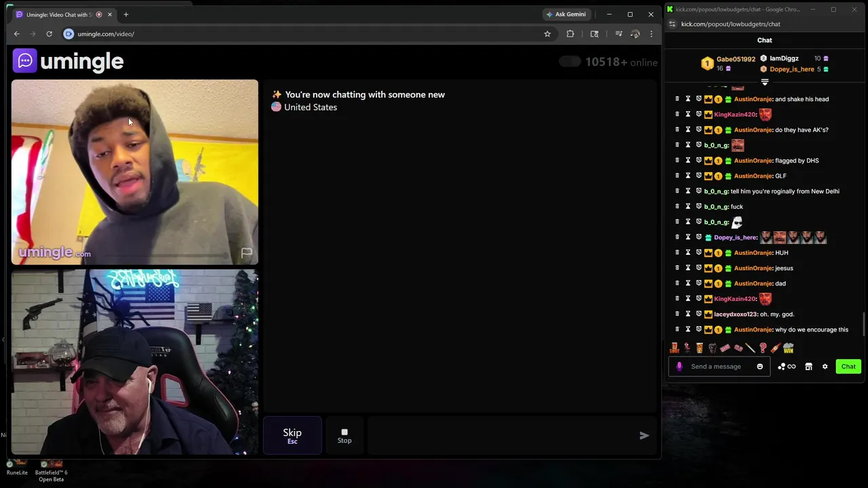Bookmark the Umingle page with the star

[547, 34]
